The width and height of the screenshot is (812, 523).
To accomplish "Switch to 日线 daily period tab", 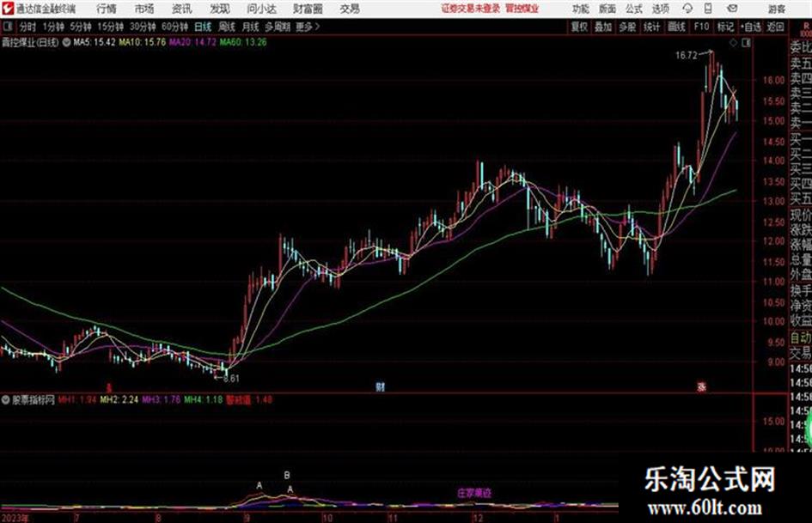I will tap(203, 27).
